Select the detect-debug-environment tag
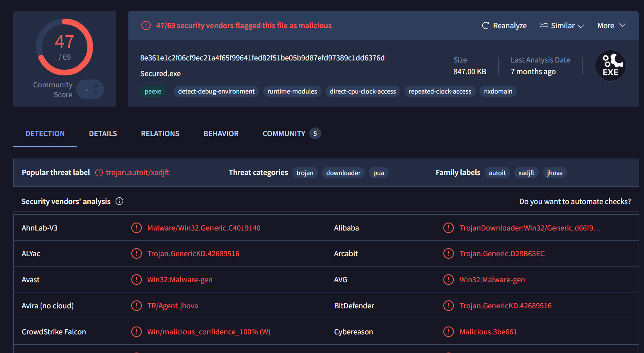Image resolution: width=644 pixels, height=353 pixels. (216, 91)
